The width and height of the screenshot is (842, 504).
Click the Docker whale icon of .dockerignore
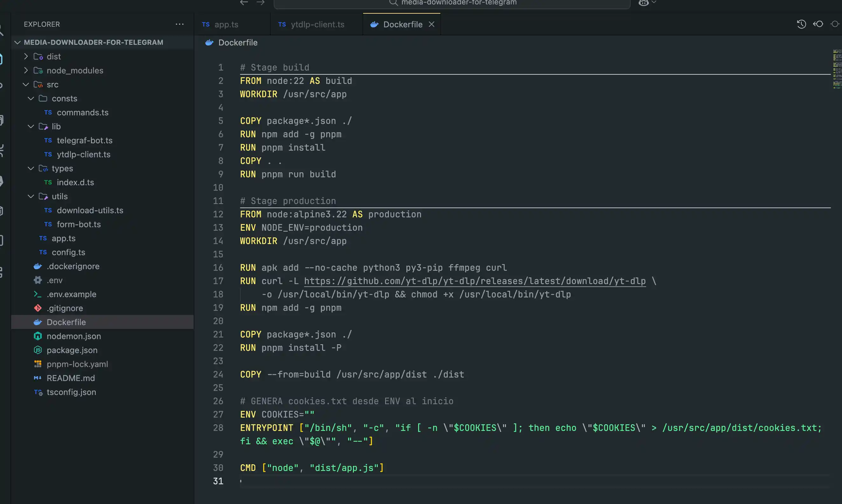[38, 266]
